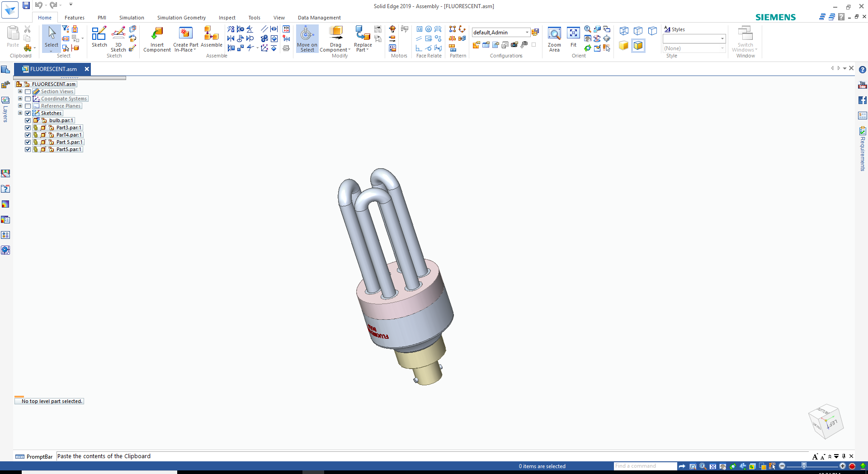The image size is (868, 474).
Task: Expand Reference Planes tree node
Action: (x=20, y=106)
